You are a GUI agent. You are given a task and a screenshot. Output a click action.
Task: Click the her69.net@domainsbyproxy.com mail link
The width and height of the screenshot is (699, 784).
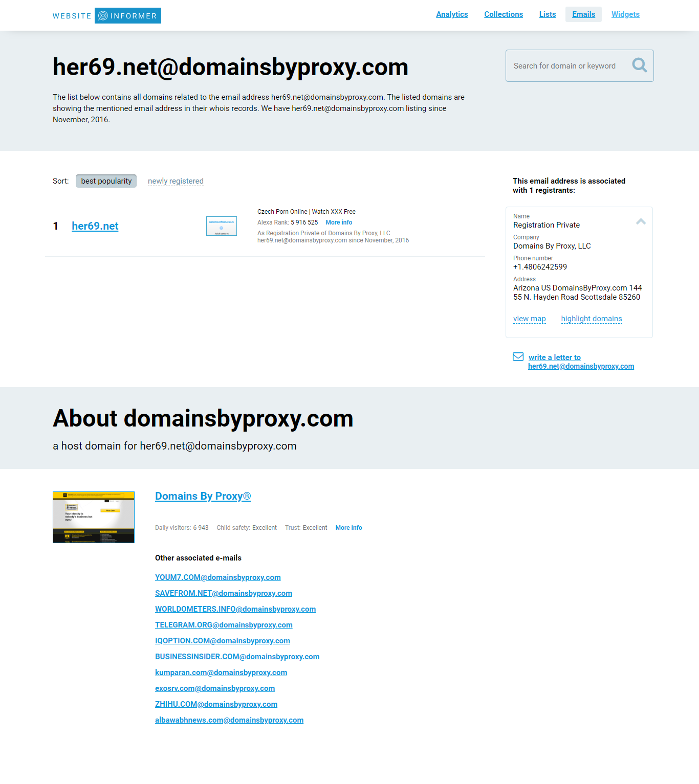pos(581,366)
